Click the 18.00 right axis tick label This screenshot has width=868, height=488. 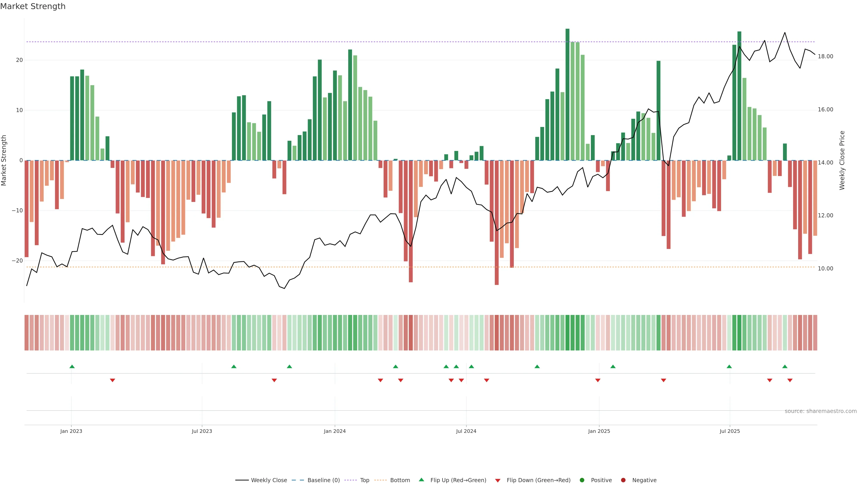pyautogui.click(x=825, y=56)
